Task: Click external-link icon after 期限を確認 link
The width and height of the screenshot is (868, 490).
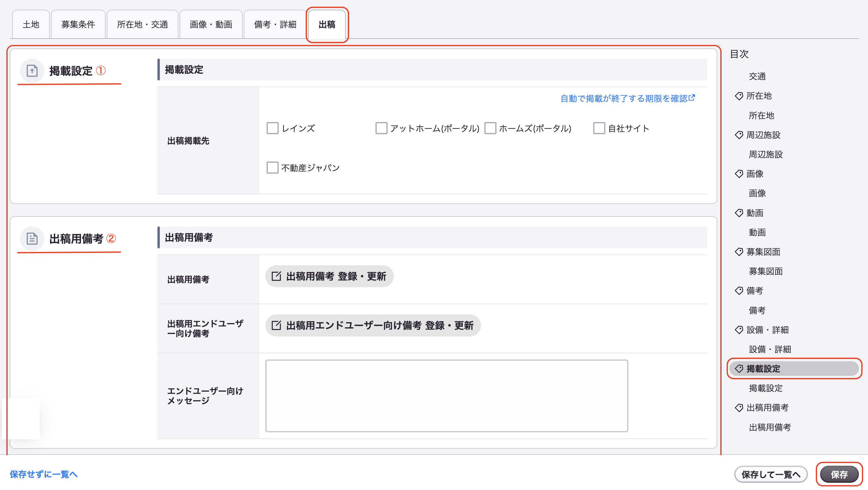Action: click(692, 98)
